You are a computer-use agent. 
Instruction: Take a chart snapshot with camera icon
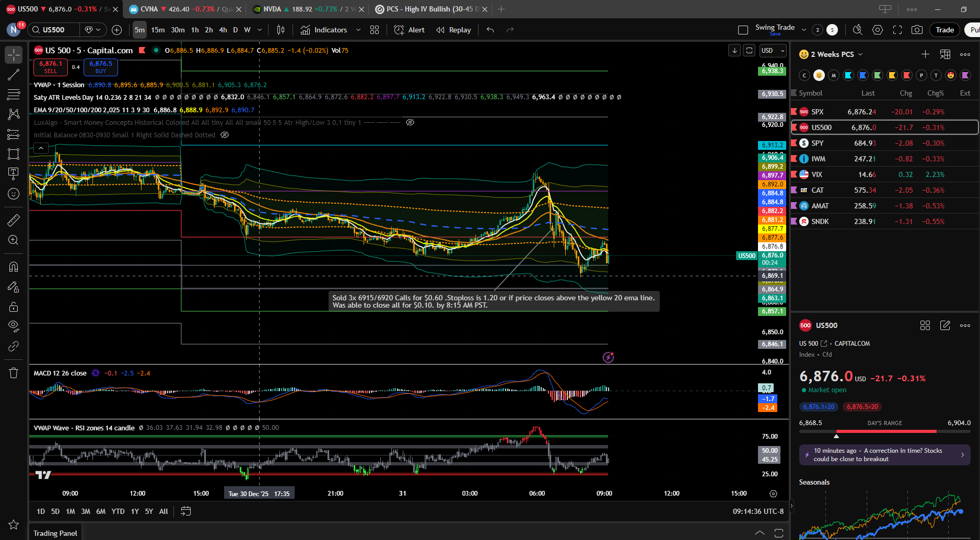[x=917, y=30]
